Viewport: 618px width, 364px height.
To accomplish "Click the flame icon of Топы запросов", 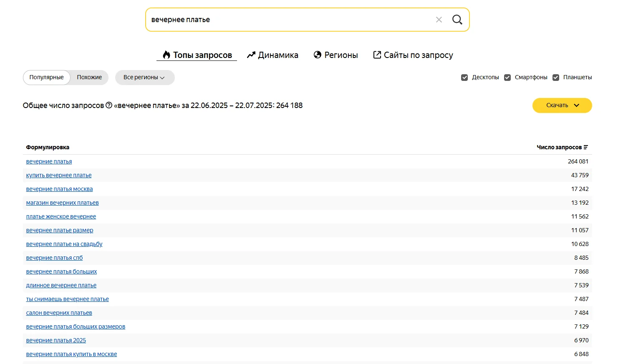I will 166,55.
